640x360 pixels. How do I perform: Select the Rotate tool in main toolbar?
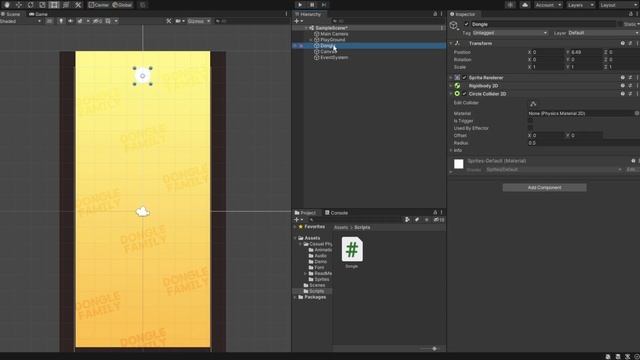[x=30, y=5]
